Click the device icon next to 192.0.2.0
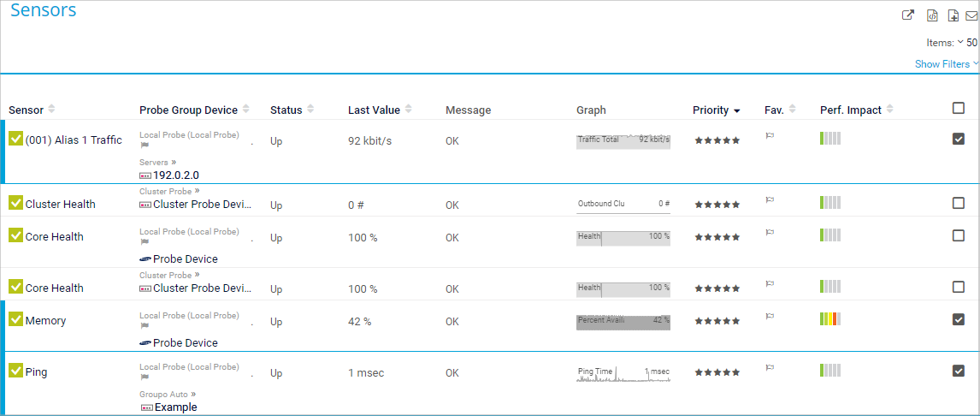This screenshot has width=980, height=416. coord(145,175)
